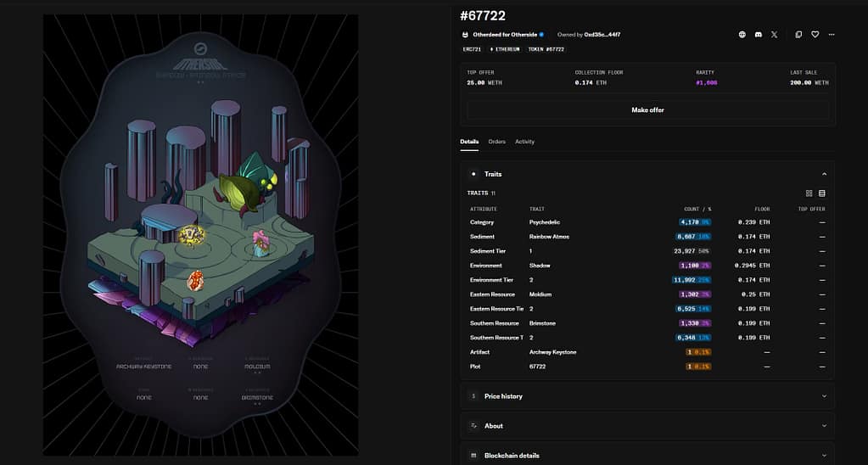This screenshot has height=465, width=868.
Task: Switch traits to table view
Action: pos(822,193)
